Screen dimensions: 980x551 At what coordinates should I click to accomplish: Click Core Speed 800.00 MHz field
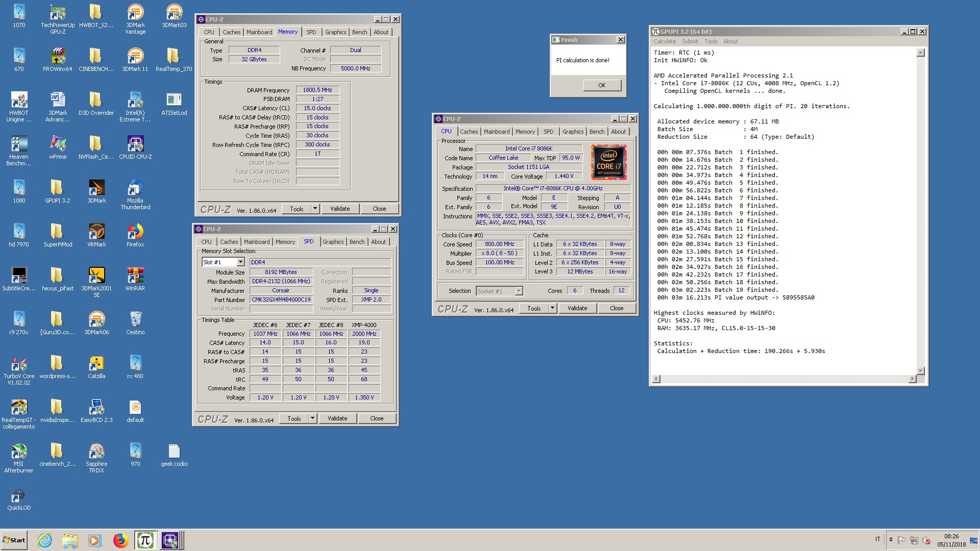pos(500,244)
